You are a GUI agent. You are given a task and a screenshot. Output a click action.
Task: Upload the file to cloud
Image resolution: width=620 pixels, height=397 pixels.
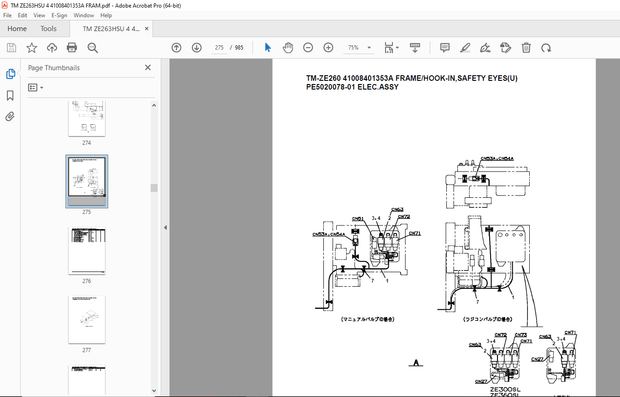(x=52, y=48)
